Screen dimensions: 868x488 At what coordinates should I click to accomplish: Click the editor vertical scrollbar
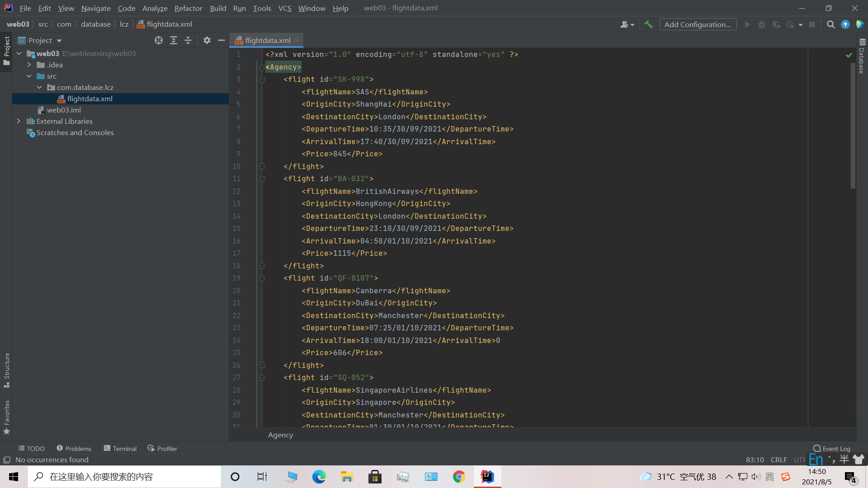(x=853, y=127)
